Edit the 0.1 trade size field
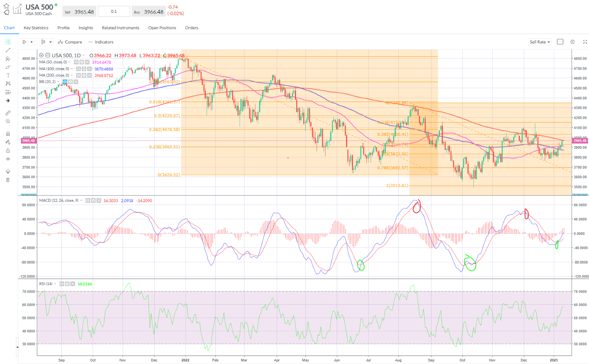 pos(114,11)
